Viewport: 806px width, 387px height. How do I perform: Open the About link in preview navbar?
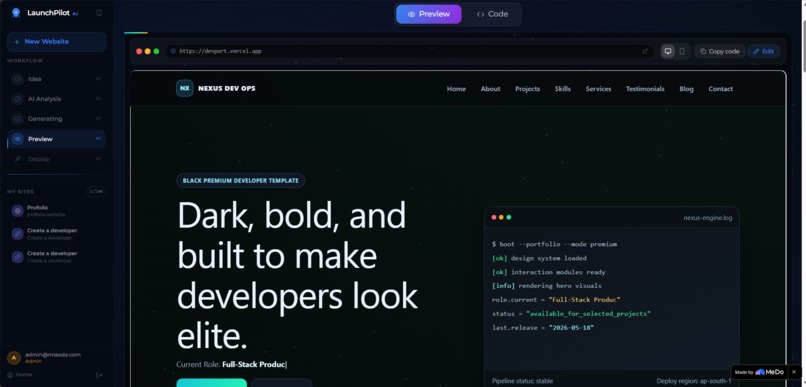[x=490, y=89]
